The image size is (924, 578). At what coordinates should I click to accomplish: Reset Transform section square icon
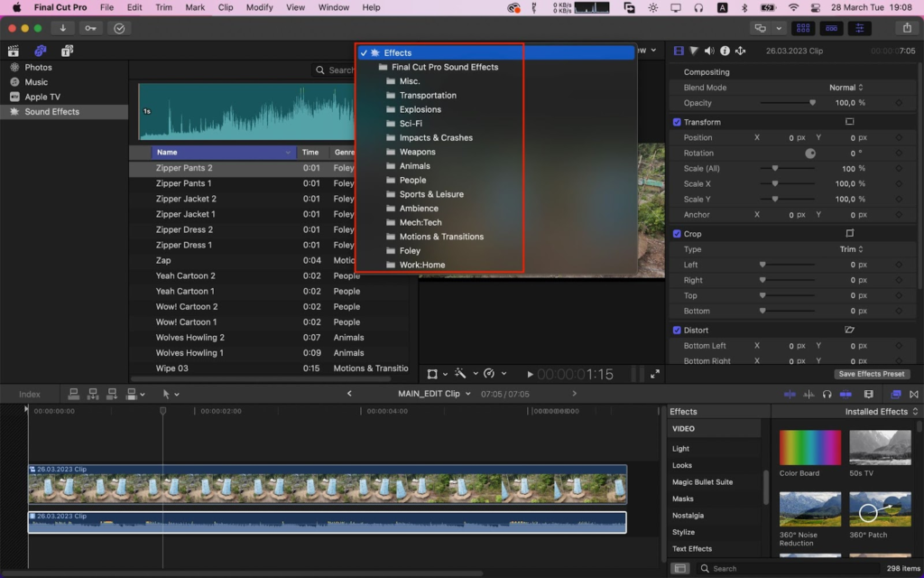(849, 122)
